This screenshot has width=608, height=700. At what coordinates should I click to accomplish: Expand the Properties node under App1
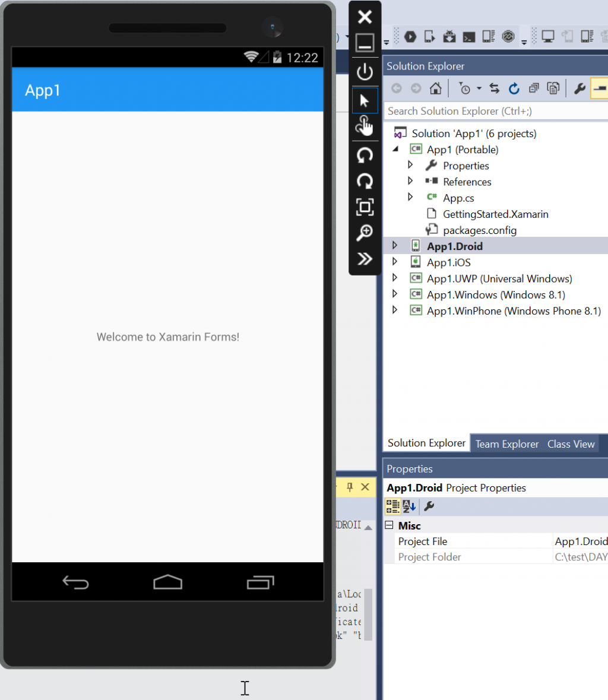point(410,165)
